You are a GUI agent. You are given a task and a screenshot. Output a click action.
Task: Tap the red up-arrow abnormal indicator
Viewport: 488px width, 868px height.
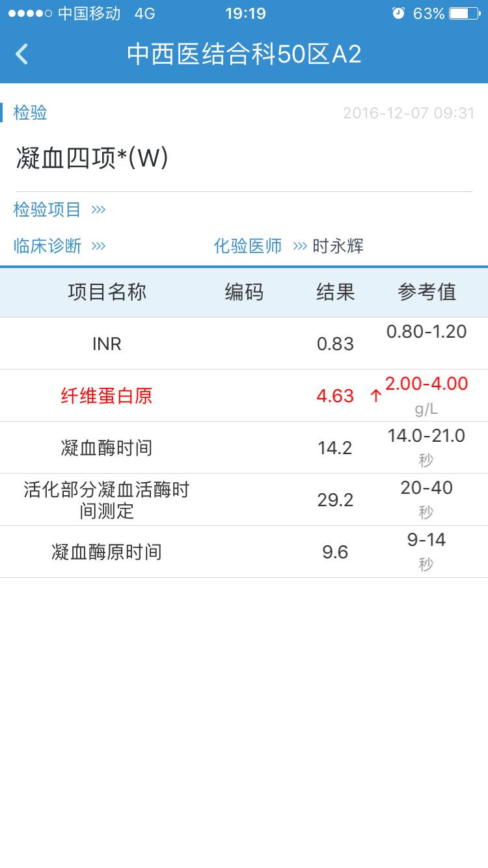(375, 396)
